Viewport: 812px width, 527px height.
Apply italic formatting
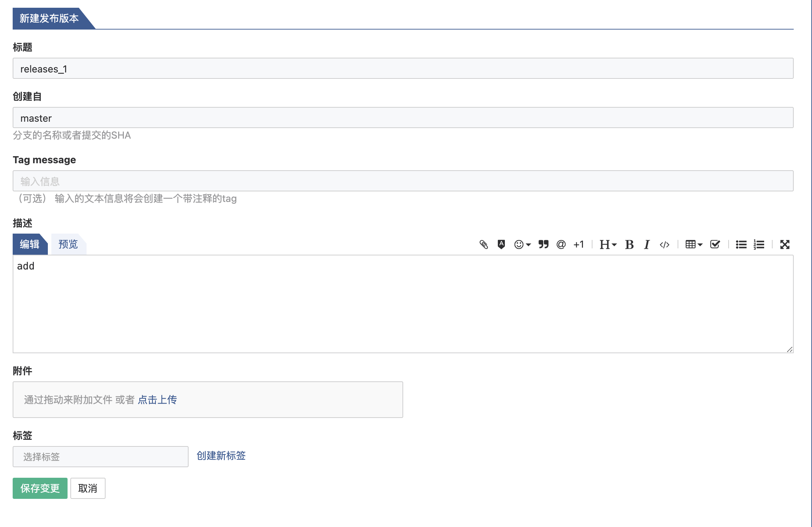(x=647, y=245)
